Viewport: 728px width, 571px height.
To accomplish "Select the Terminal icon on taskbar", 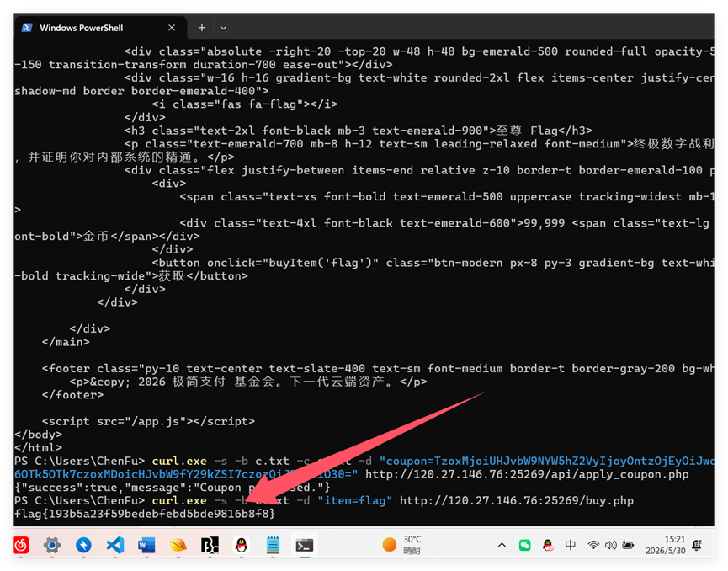I will pos(305,545).
